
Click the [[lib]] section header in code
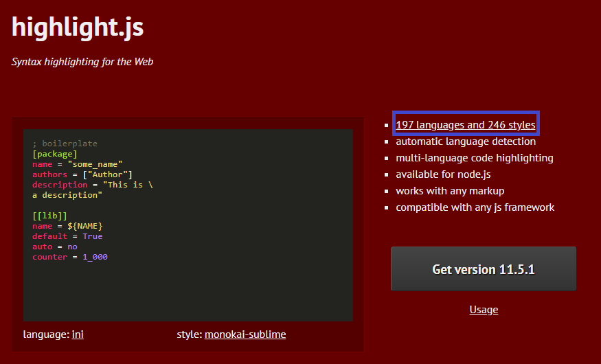[x=50, y=216]
